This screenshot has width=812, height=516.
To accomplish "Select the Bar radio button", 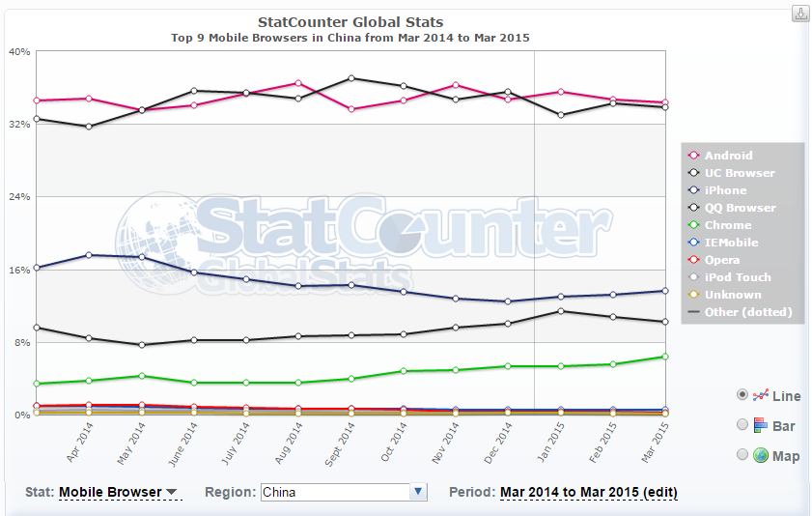I will coord(742,425).
